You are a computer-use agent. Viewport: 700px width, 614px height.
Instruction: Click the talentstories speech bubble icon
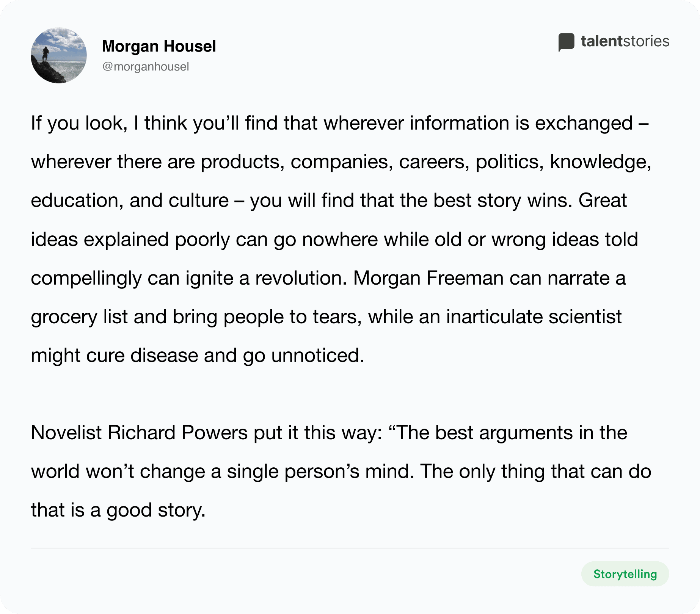[566, 42]
